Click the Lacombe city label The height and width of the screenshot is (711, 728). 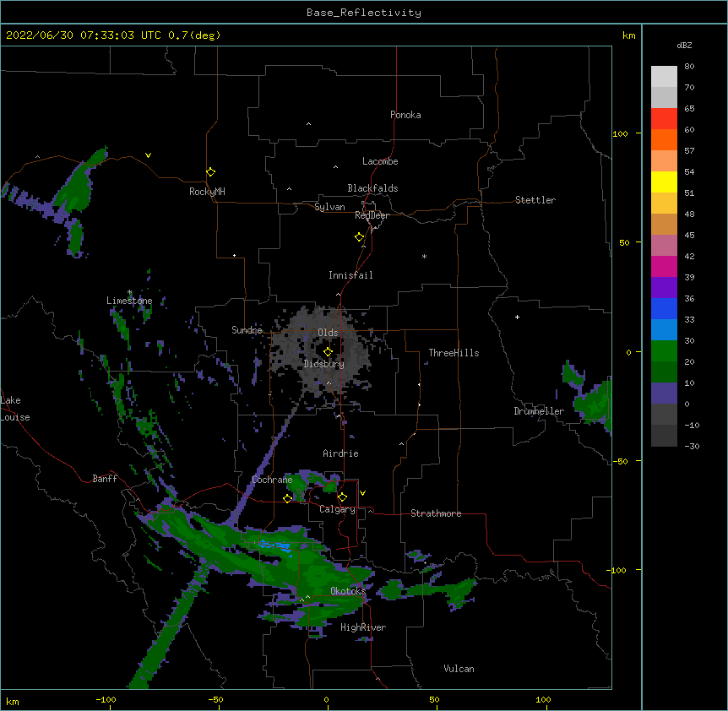click(380, 161)
